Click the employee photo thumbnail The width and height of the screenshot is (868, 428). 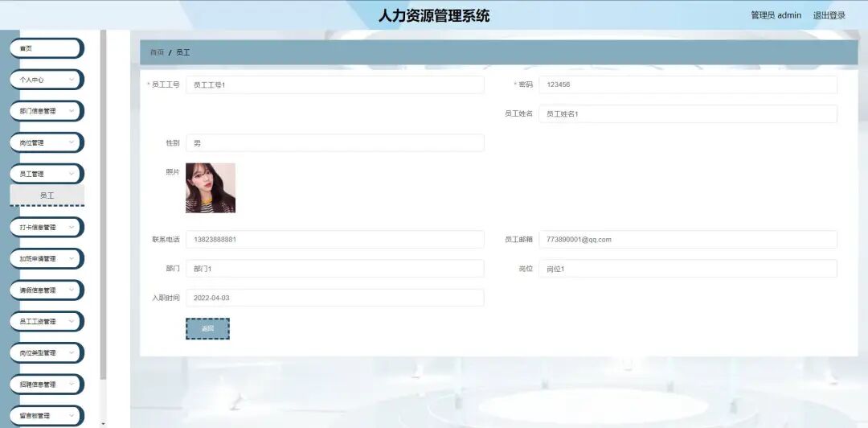click(x=211, y=188)
